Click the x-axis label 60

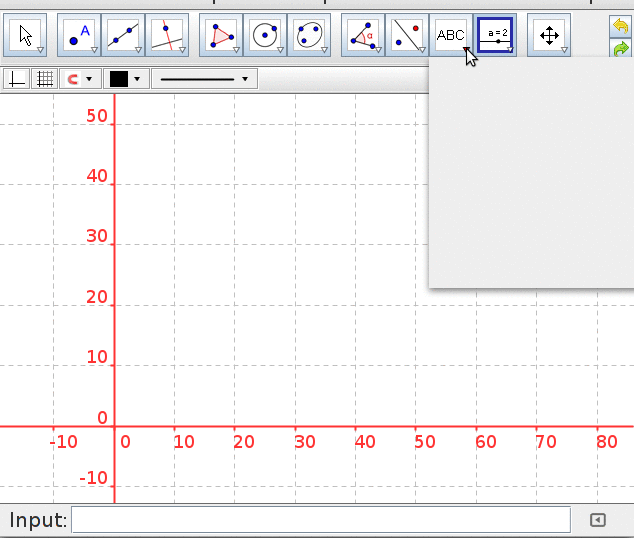pyautogui.click(x=486, y=442)
